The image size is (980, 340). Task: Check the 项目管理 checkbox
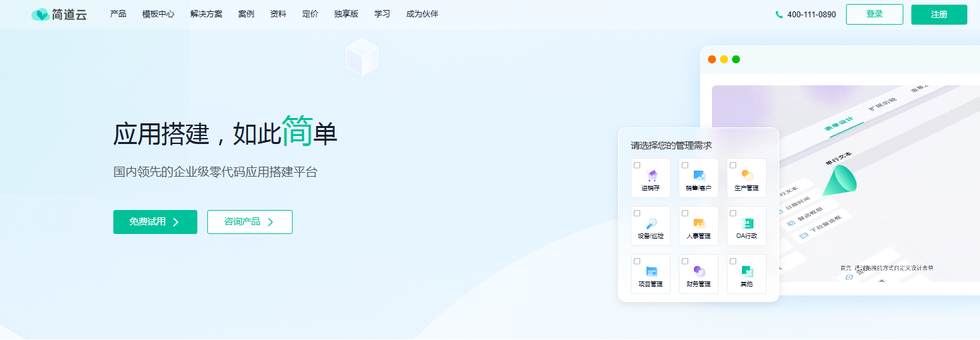(x=637, y=261)
